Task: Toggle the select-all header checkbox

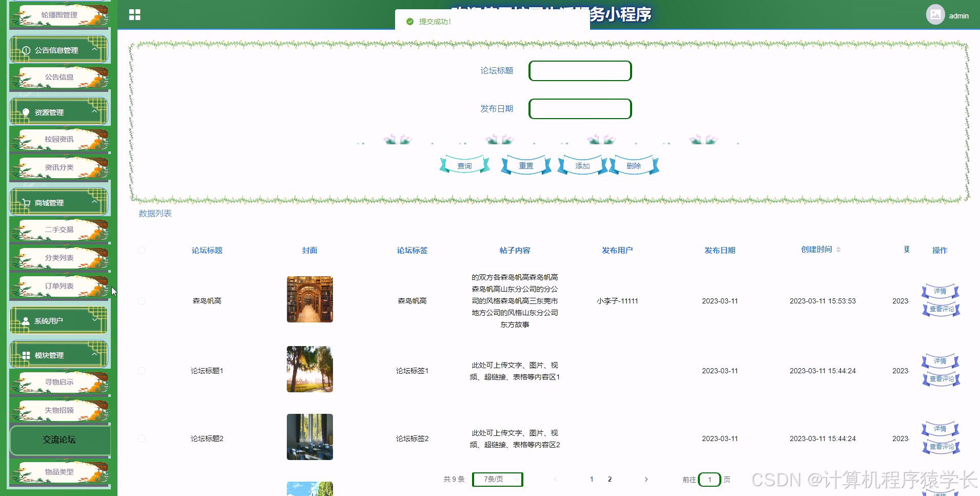Action: (142, 250)
